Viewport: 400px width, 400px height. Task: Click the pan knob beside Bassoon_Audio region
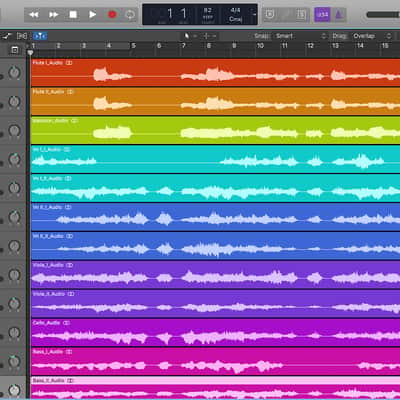(x=14, y=130)
